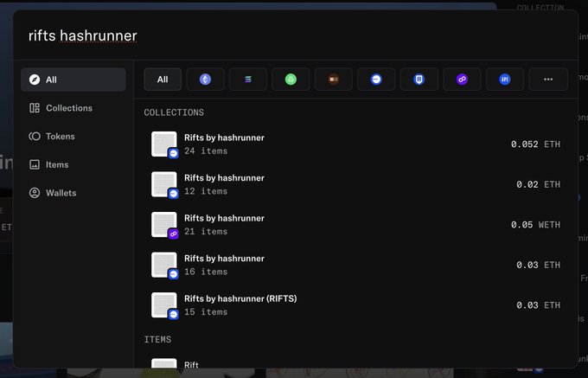This screenshot has height=378, width=588.
Task: Open more chains with the ellipsis button
Action: click(548, 79)
